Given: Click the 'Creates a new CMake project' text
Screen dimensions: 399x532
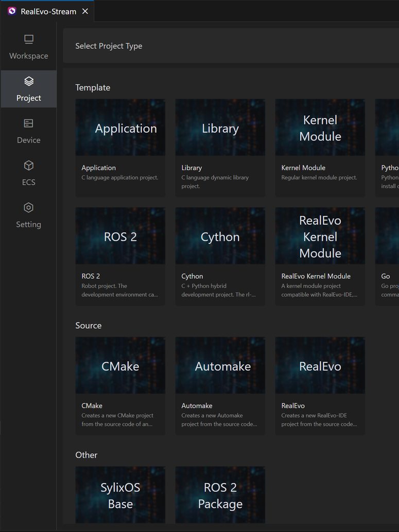Looking at the screenshot, I should [x=117, y=415].
